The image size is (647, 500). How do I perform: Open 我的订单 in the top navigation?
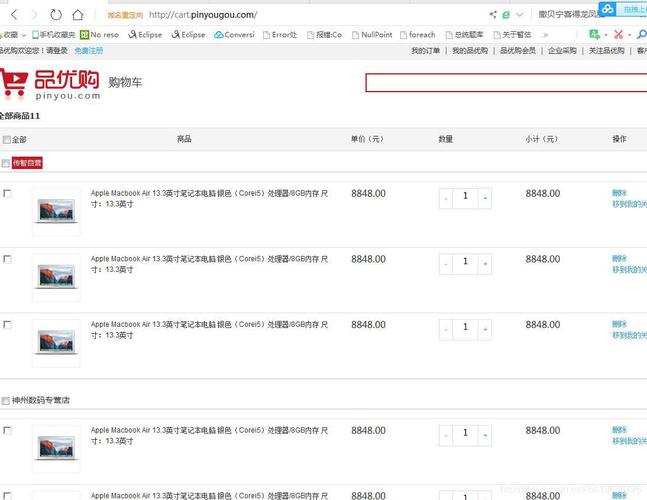[x=425, y=50]
